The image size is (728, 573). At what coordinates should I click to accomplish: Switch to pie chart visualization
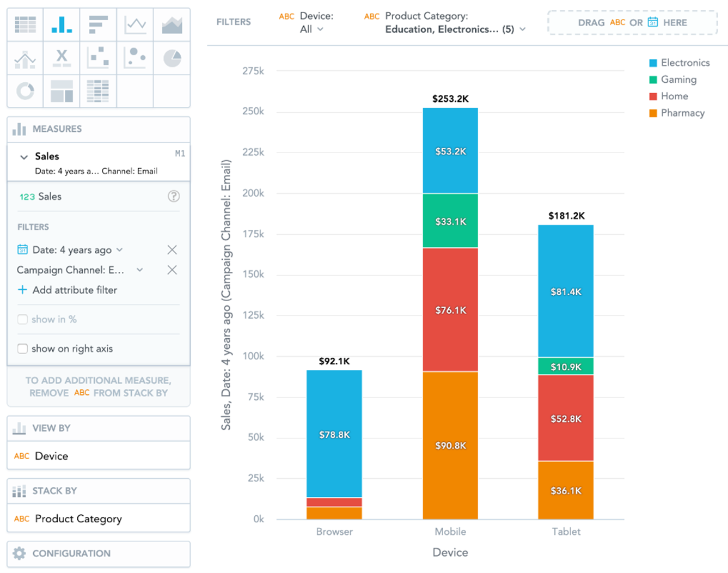click(x=172, y=58)
